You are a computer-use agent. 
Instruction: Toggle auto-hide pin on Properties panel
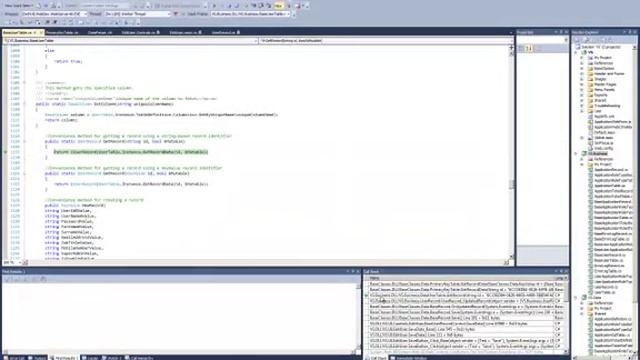561,32
